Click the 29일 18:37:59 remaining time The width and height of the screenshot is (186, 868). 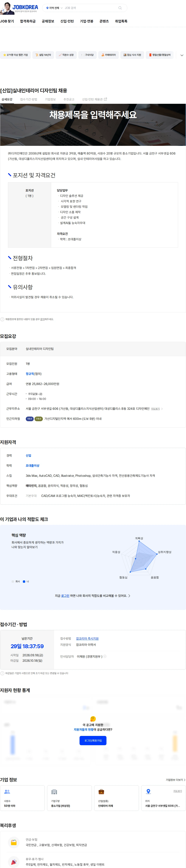click(x=27, y=646)
